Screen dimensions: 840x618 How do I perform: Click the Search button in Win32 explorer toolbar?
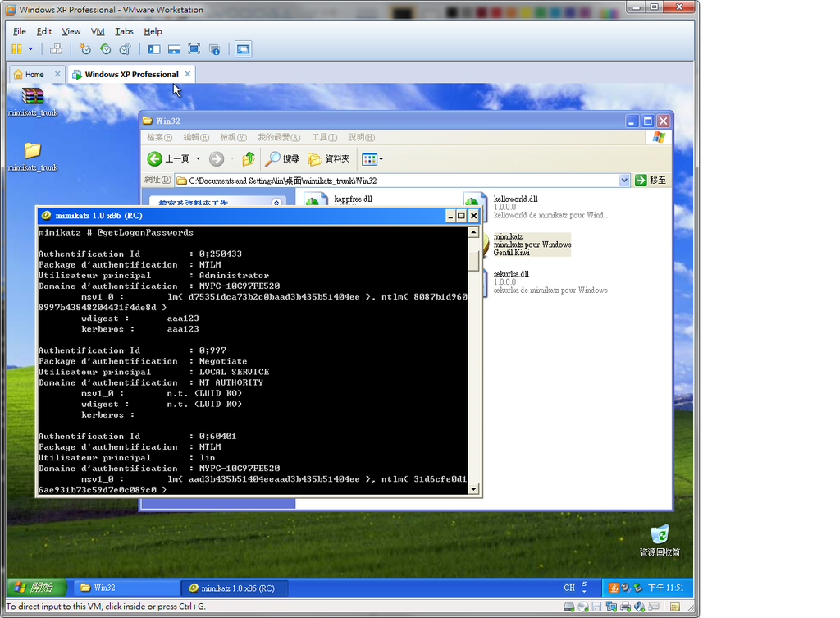coord(283,158)
